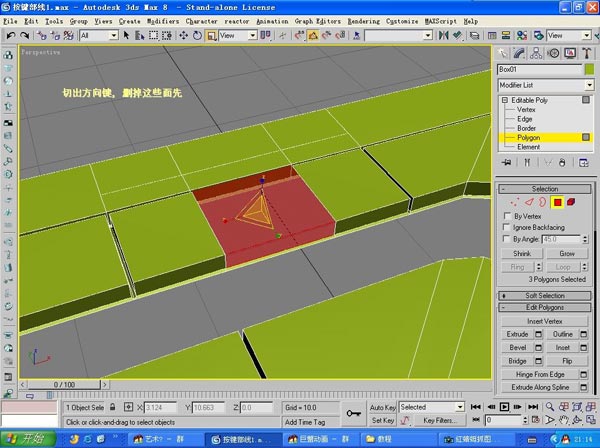Click the Box01 object name field
Viewport: 600px width, 448px height.
pyautogui.click(x=540, y=69)
